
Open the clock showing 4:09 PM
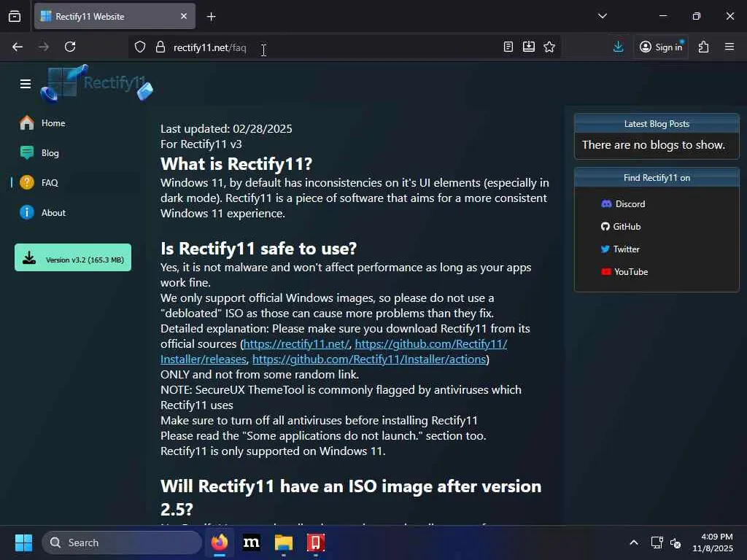(x=713, y=542)
